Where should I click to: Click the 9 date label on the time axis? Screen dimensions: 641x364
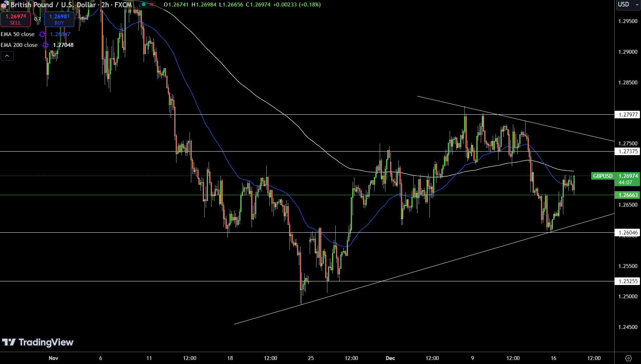point(472,358)
